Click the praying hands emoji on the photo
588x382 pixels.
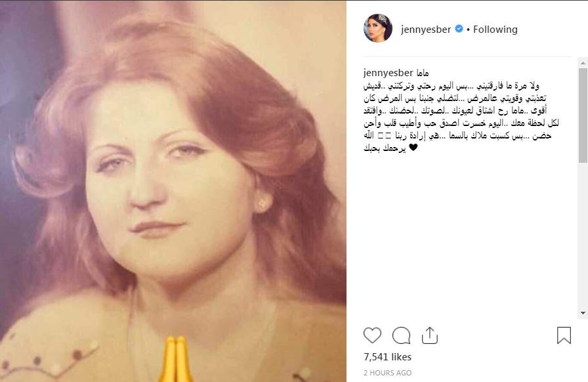(175, 359)
